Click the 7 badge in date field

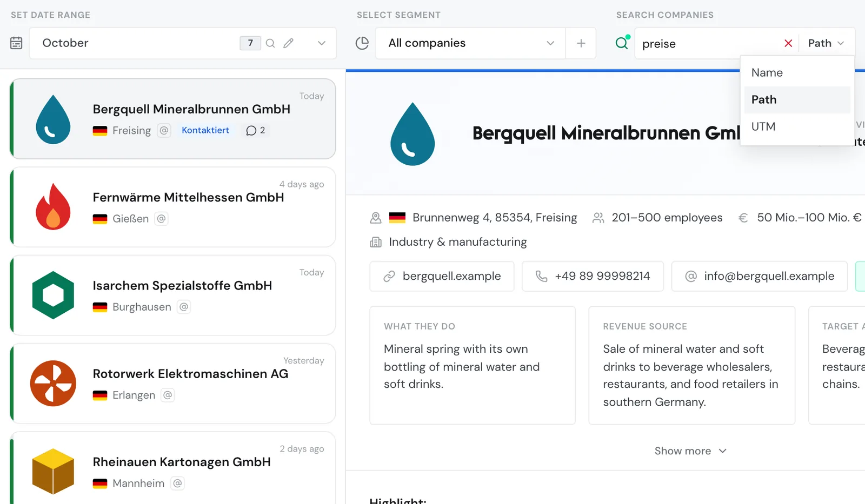pyautogui.click(x=250, y=43)
